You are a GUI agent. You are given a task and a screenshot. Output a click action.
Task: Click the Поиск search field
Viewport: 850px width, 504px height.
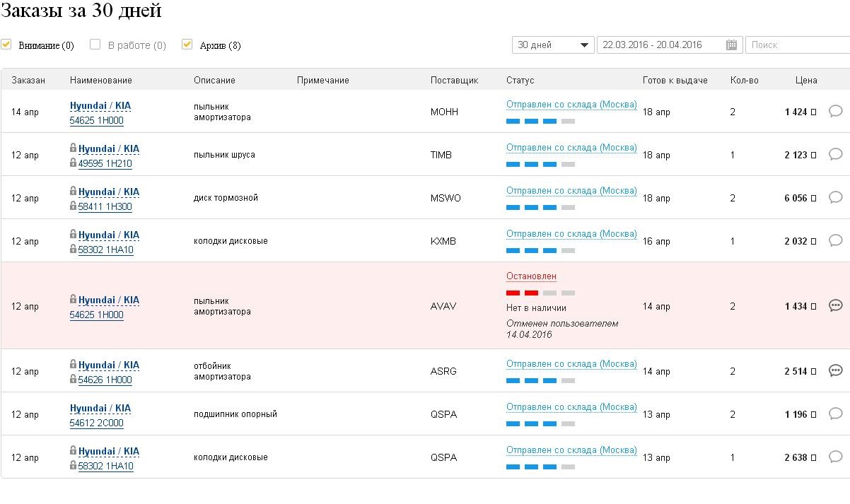pyautogui.click(x=796, y=45)
